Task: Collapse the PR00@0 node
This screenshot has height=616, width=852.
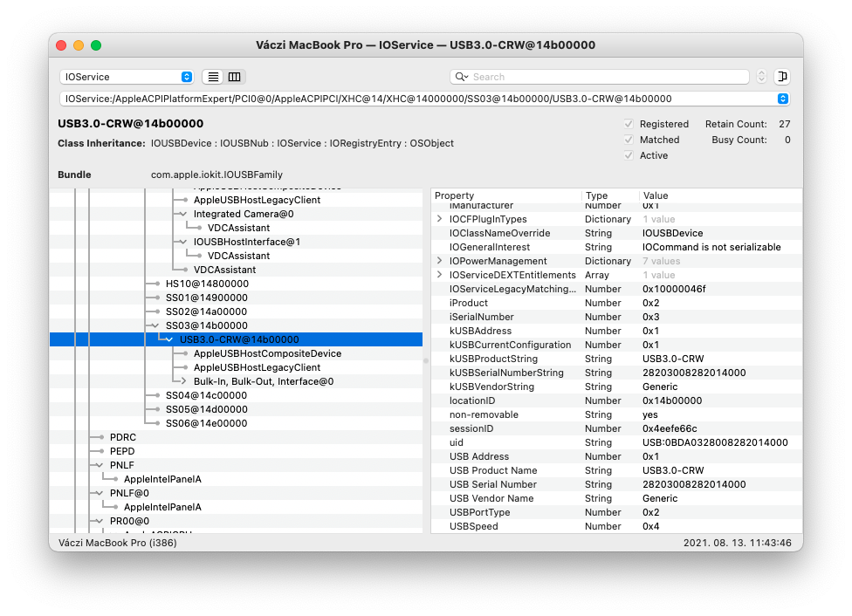Action: [x=100, y=521]
